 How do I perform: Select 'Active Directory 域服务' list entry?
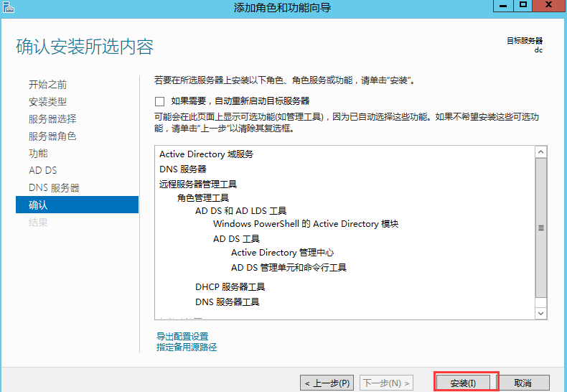point(206,154)
